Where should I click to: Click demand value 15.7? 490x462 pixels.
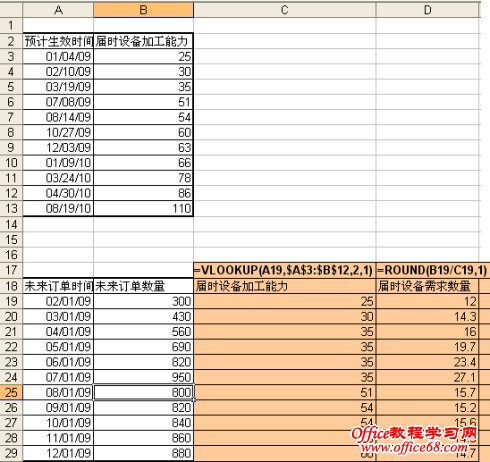(428, 392)
